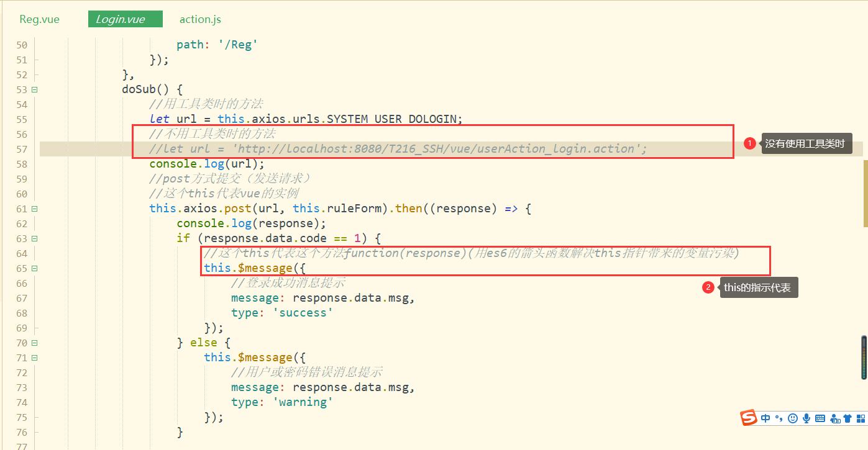Image resolution: width=868 pixels, height=450 pixels.
Task: Collapse the if block fold at line 63
Action: click(x=34, y=238)
